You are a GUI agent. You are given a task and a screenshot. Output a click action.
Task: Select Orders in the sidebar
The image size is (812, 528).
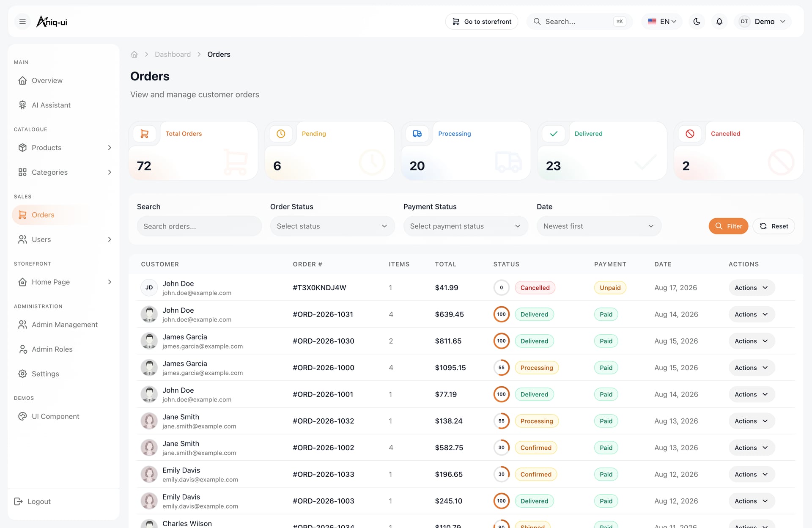(x=63, y=215)
